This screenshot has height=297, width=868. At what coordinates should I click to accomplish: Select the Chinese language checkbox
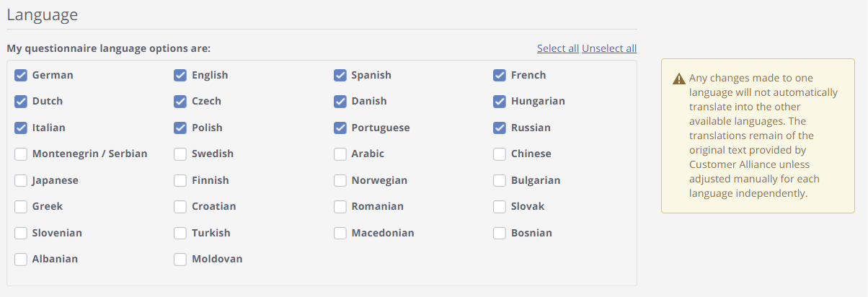(x=500, y=154)
